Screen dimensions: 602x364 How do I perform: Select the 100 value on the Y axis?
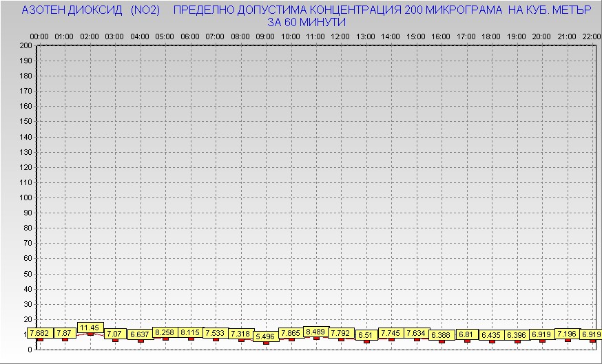pyautogui.click(x=25, y=197)
